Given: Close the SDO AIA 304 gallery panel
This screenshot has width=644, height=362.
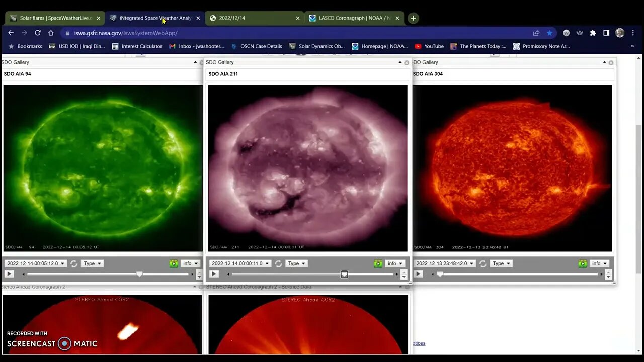Looking at the screenshot, I should pyautogui.click(x=611, y=63).
